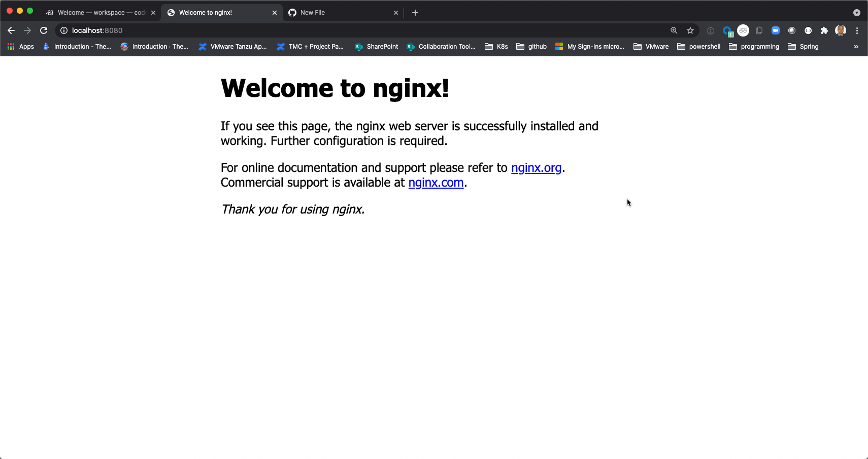Open the Zoom meeting extension
Image resolution: width=868 pixels, height=459 pixels.
click(x=776, y=30)
